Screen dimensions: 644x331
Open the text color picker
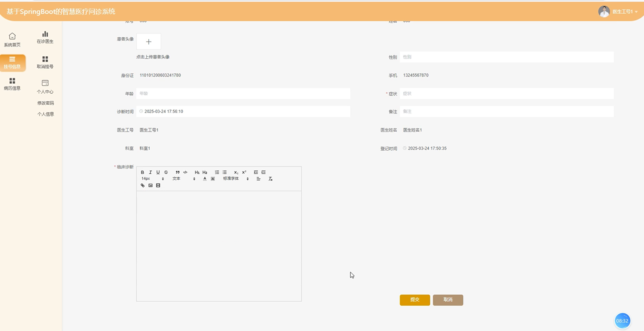click(x=205, y=179)
